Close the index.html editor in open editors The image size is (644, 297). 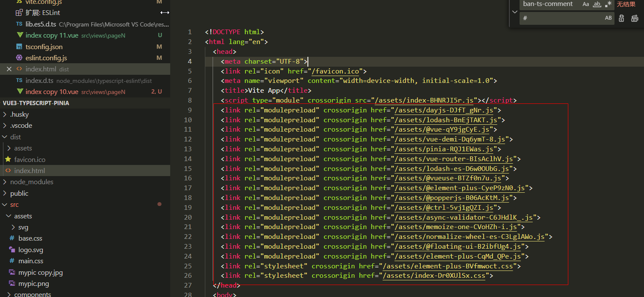click(9, 69)
